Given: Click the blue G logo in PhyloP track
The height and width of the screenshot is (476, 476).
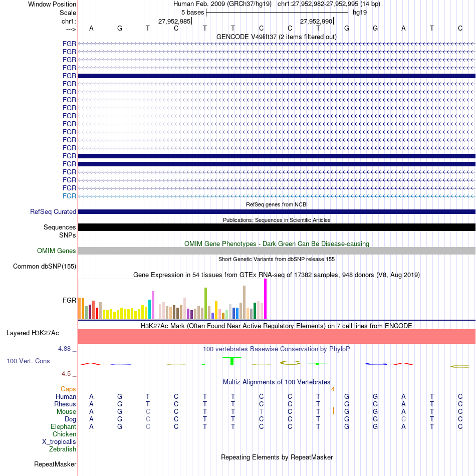Looking at the screenshot, I should [376, 364].
